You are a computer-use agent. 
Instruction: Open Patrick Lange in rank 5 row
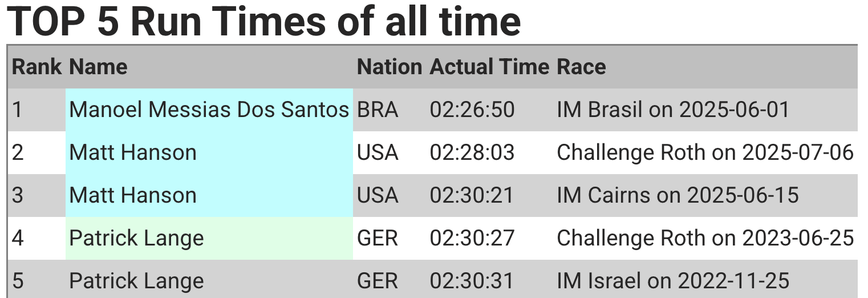pos(136,281)
